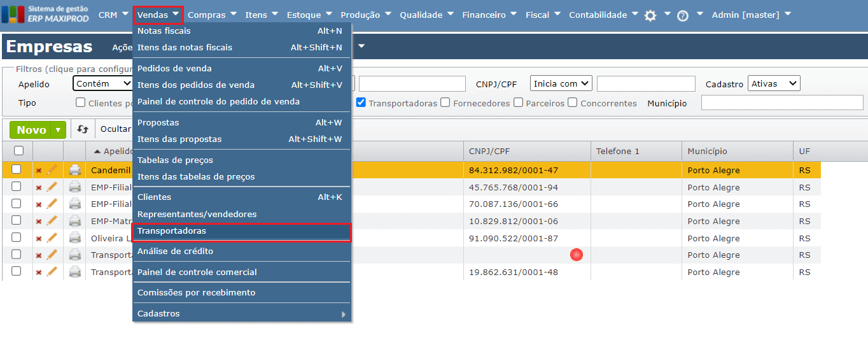The height and width of the screenshot is (347, 868).
Task: Choose Notas fiscais in Vendas menu
Action: [x=242, y=31]
